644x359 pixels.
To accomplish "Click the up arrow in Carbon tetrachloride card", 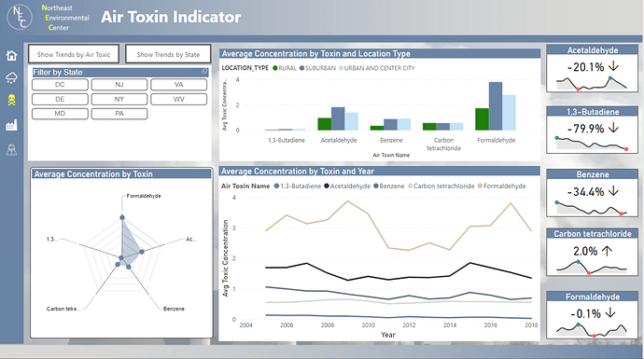I will click(607, 251).
